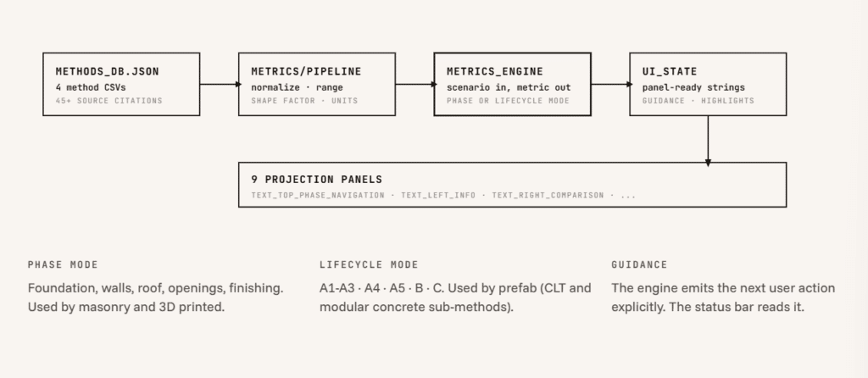Click arrow between METRICS/PIPELINE and METRICS_ENGINE

pyautogui.click(x=415, y=84)
